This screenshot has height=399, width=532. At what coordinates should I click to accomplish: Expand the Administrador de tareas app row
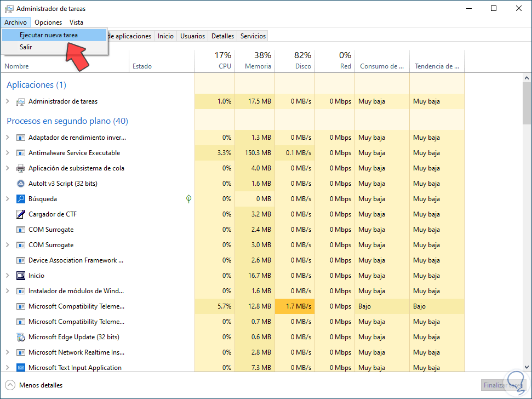pyautogui.click(x=8, y=101)
